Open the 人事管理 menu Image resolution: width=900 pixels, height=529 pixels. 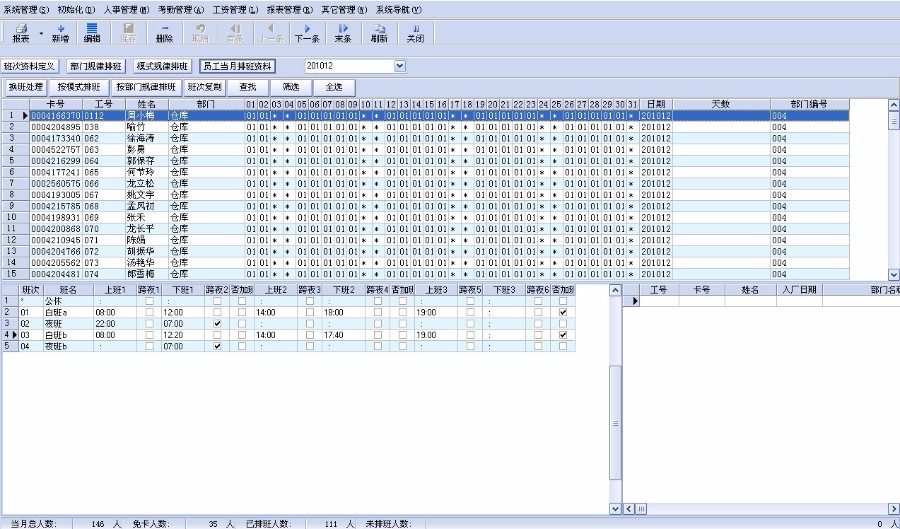126,10
